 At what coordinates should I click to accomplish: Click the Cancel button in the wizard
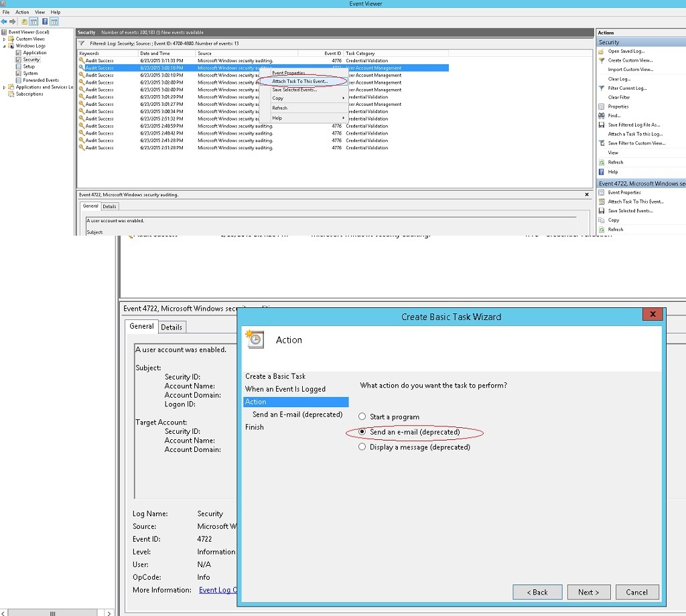click(x=636, y=592)
